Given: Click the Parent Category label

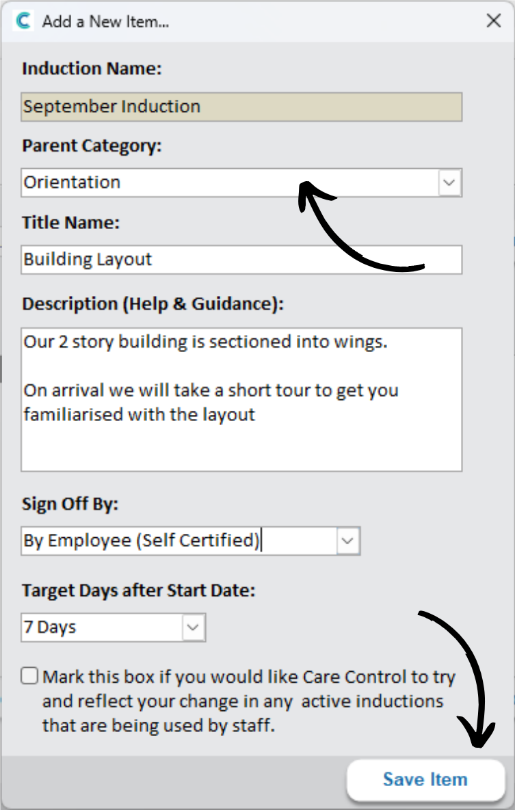Looking at the screenshot, I should 92,146.
